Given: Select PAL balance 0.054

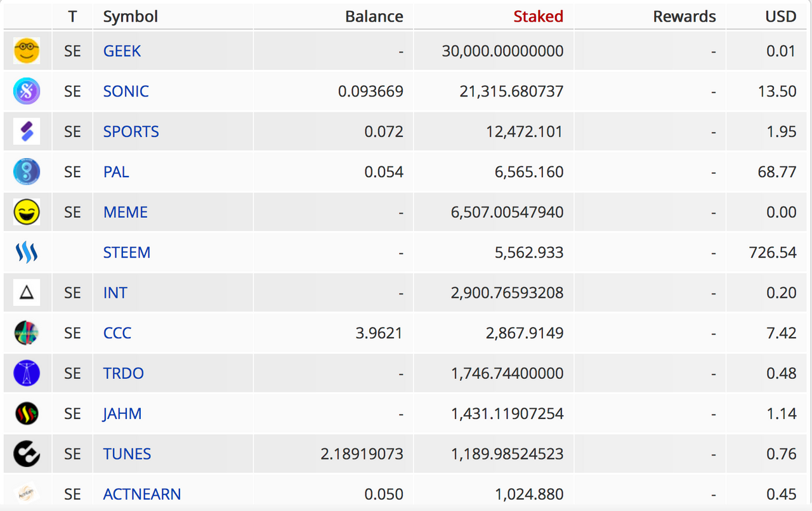Looking at the screenshot, I should pos(384,171).
